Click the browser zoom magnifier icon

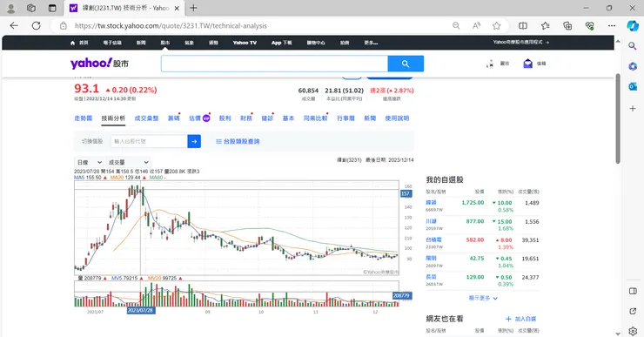[x=456, y=25]
